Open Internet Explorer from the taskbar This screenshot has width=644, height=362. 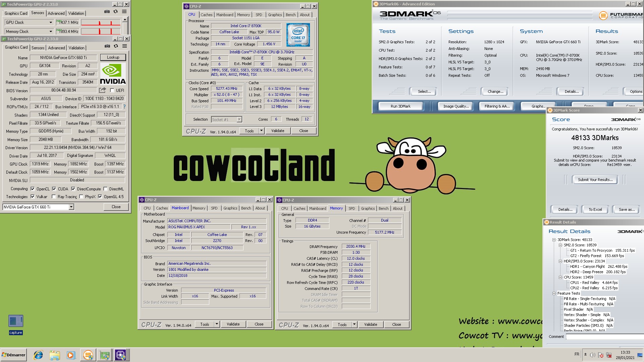click(x=38, y=355)
